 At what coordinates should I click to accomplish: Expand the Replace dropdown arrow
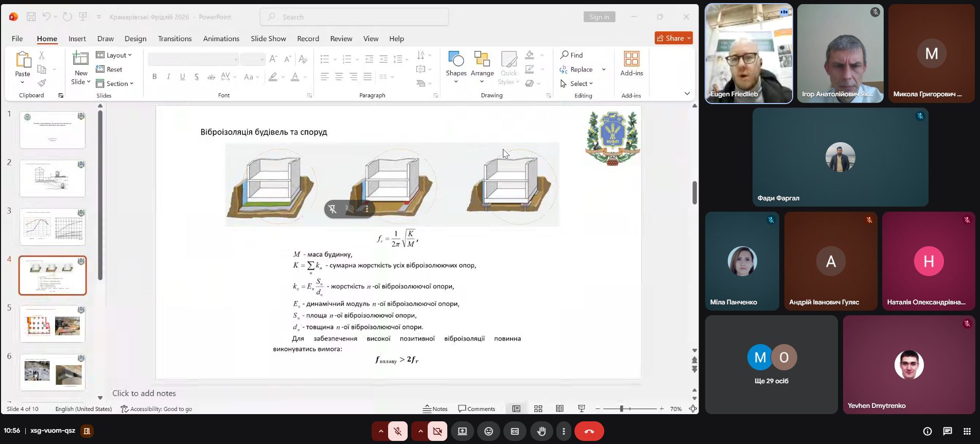tap(604, 70)
